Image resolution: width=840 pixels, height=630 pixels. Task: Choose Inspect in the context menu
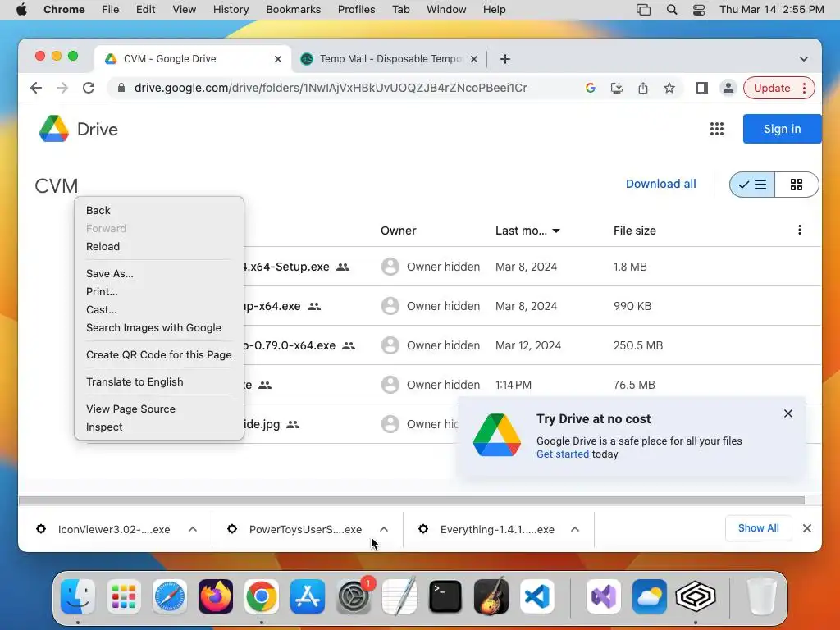tap(159, 427)
